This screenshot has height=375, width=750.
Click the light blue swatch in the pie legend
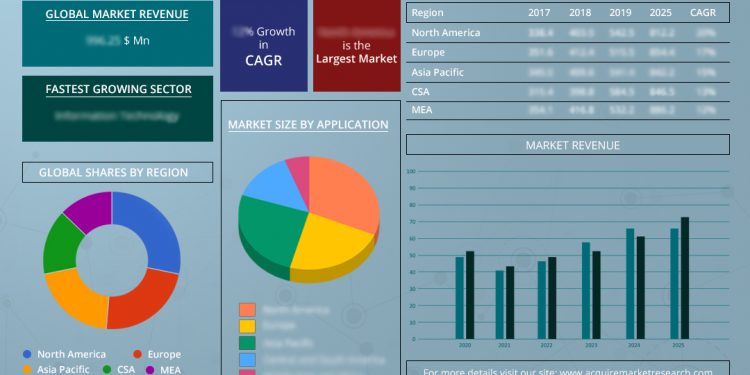pyautogui.click(x=247, y=360)
